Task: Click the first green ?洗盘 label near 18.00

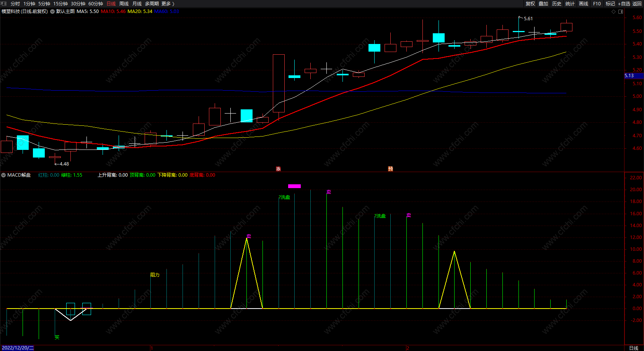Action: pos(284,197)
